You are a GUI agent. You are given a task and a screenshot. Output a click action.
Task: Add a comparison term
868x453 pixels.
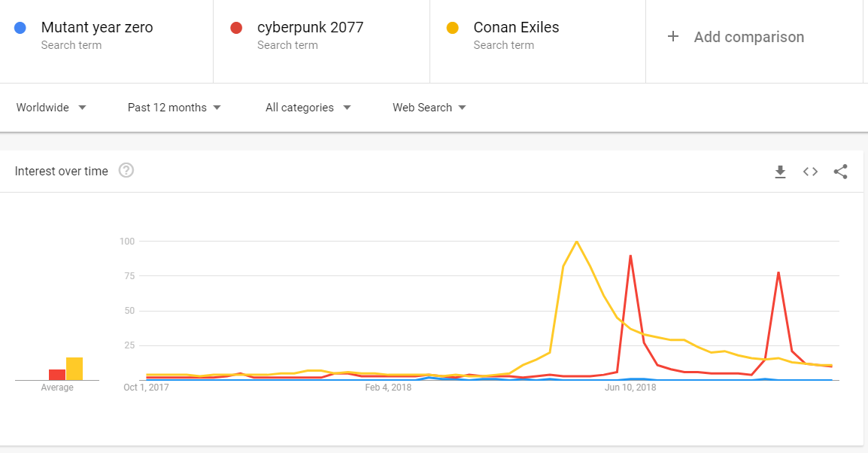pyautogui.click(x=749, y=37)
